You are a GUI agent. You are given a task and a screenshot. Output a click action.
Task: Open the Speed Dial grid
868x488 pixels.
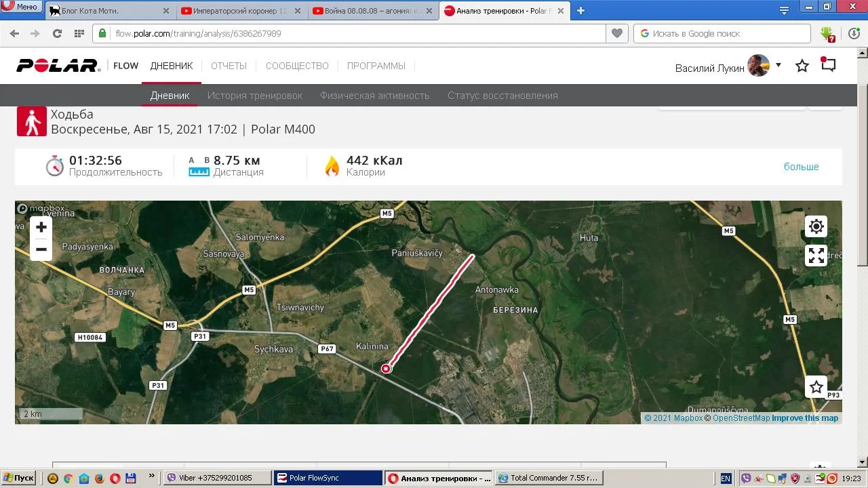coord(79,33)
